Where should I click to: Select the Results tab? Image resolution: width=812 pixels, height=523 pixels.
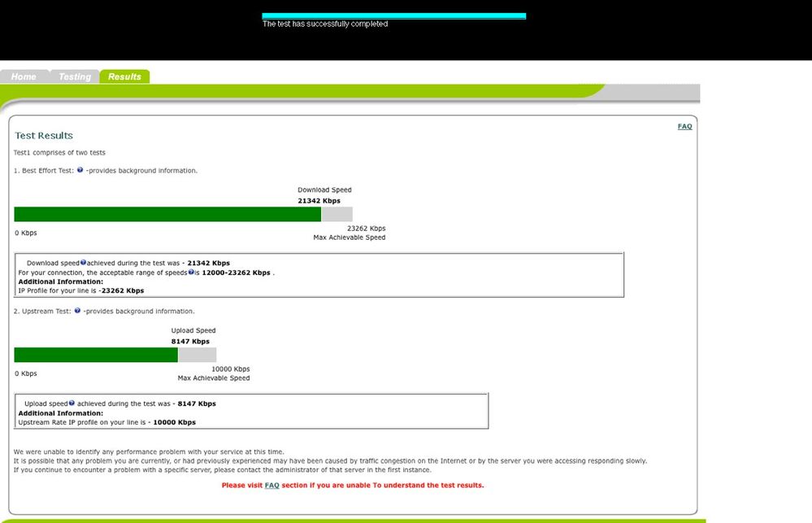(124, 76)
